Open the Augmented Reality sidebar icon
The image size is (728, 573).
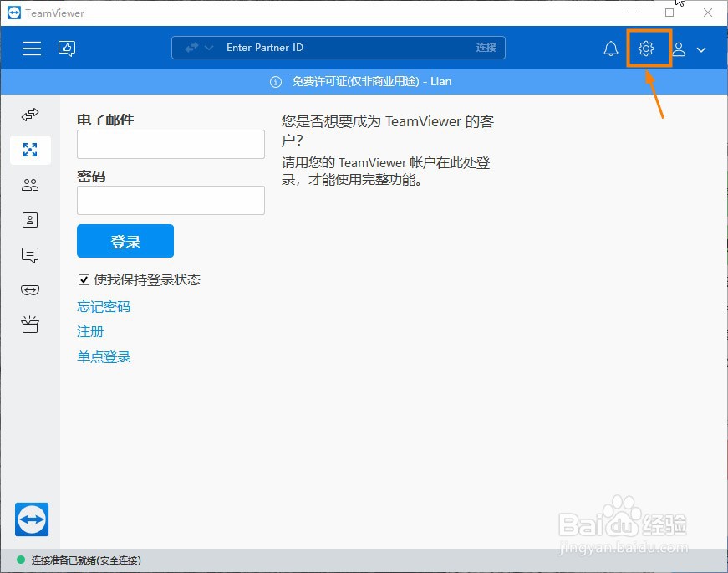[30, 290]
